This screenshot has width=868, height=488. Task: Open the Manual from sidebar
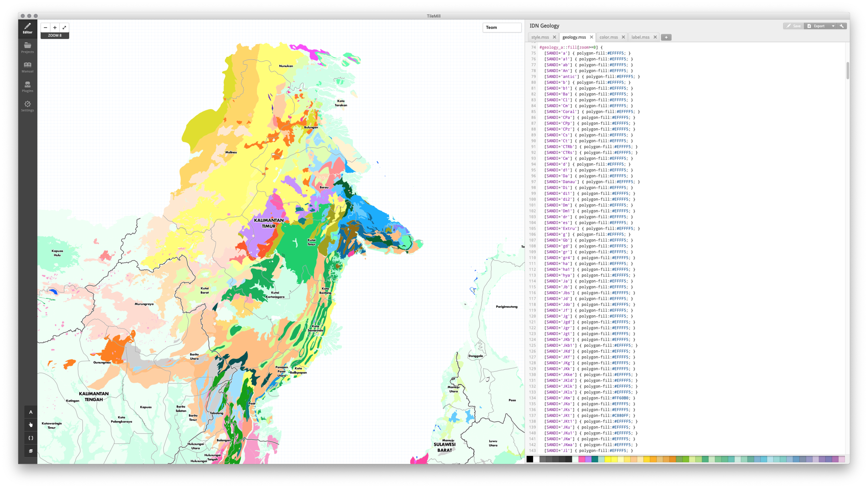(x=27, y=67)
